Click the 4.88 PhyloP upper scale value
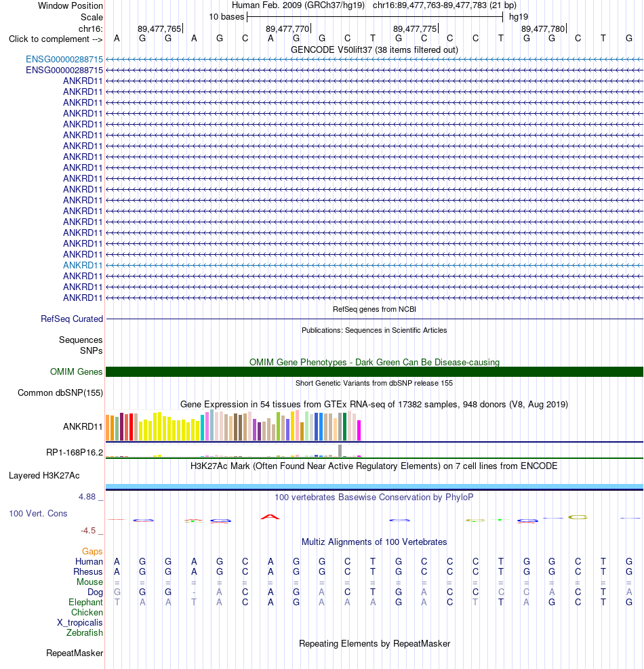 [87, 497]
